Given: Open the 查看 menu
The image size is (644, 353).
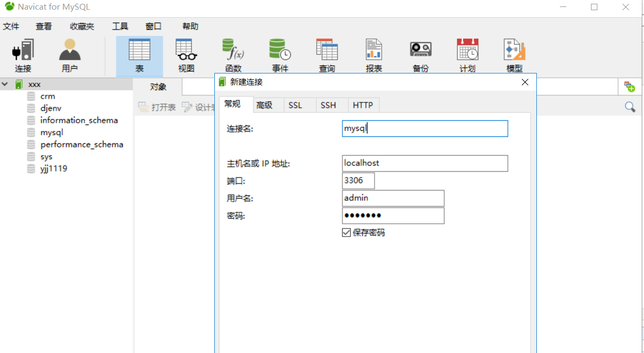Looking at the screenshot, I should pos(44,26).
